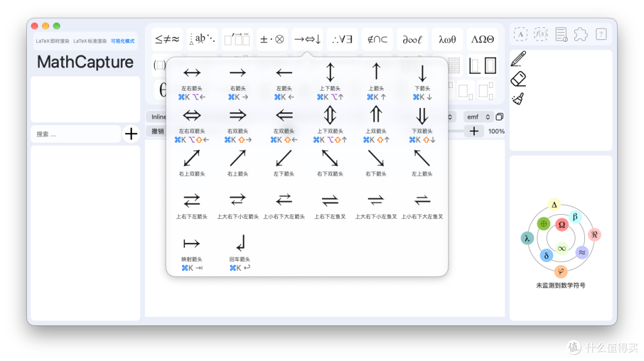Open the uppercase Greek ΛΩΘ palette

482,39
